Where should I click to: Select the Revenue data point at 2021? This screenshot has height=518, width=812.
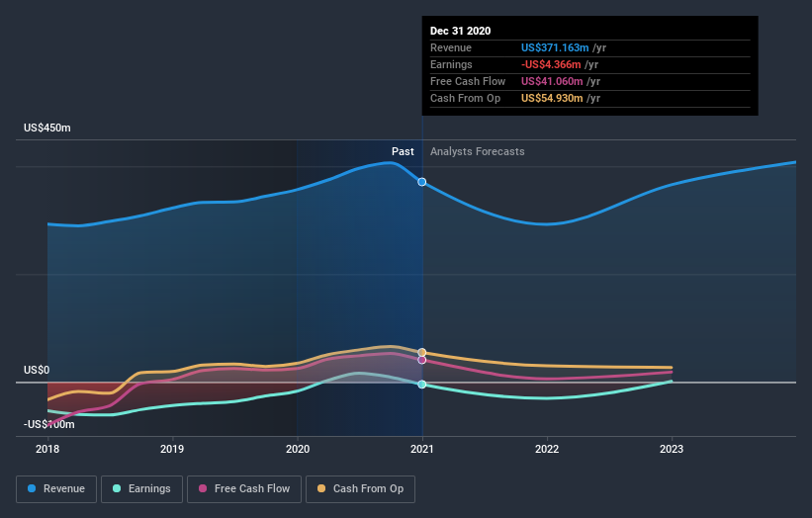(422, 182)
